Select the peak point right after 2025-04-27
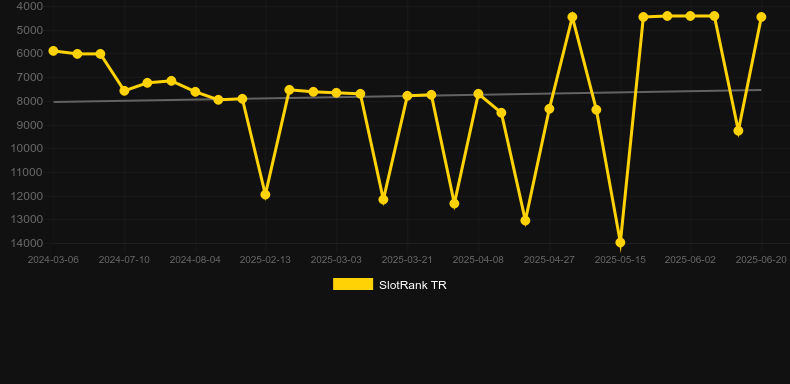Screen dimensions: 790x384 coord(572,17)
